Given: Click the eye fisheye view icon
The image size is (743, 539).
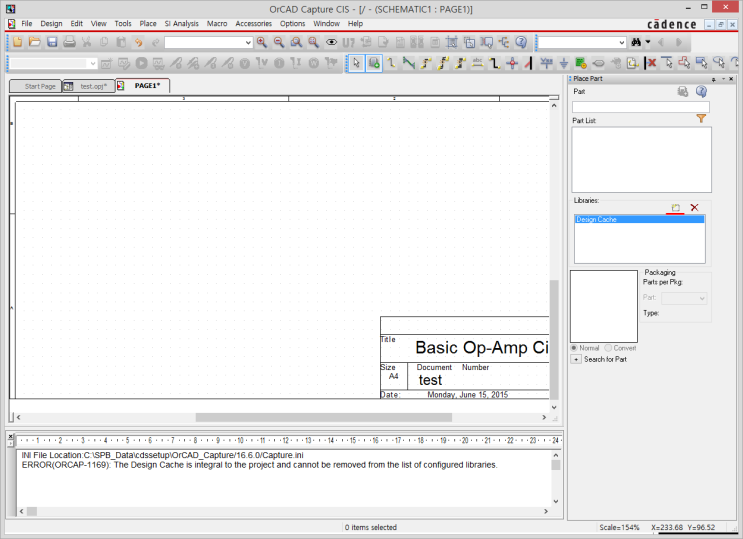Looking at the screenshot, I should click(331, 43).
